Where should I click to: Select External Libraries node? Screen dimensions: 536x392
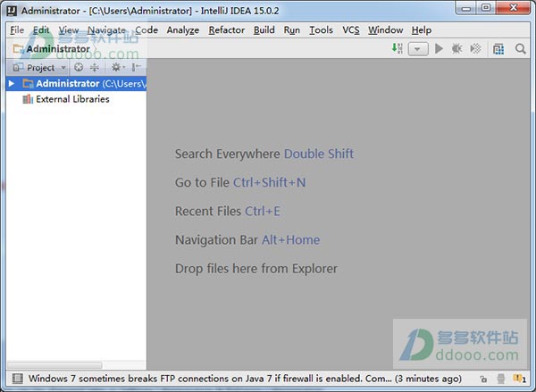coord(66,99)
